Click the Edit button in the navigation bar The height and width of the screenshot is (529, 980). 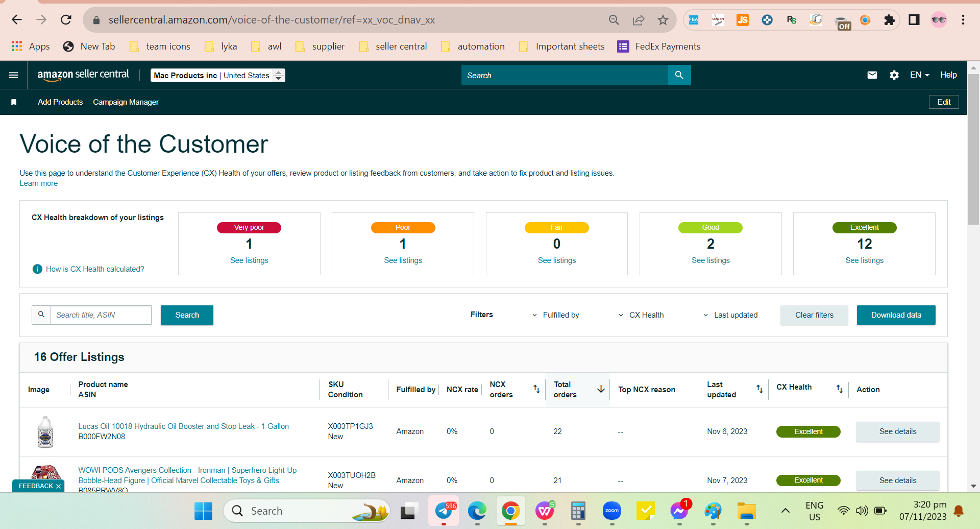point(944,102)
